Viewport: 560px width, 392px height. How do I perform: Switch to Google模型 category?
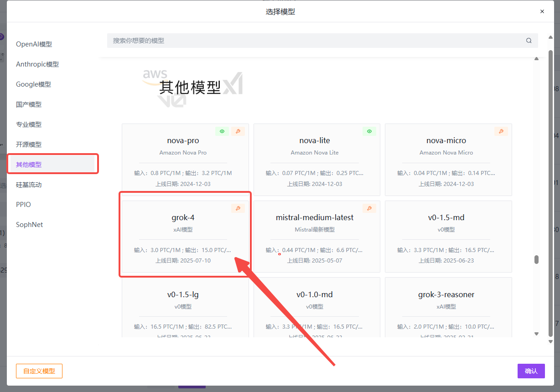pos(33,84)
